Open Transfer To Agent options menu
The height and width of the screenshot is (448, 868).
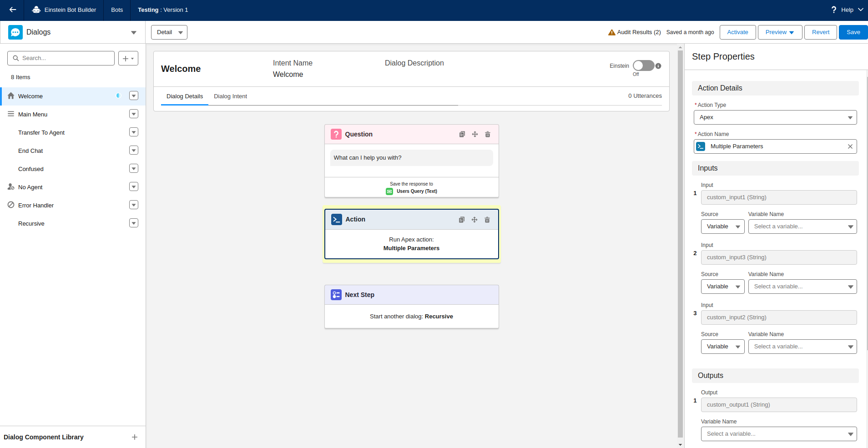coord(134,132)
